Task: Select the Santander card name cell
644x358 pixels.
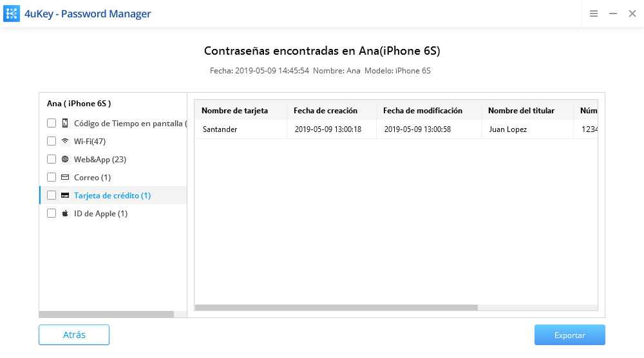Action: coord(241,129)
